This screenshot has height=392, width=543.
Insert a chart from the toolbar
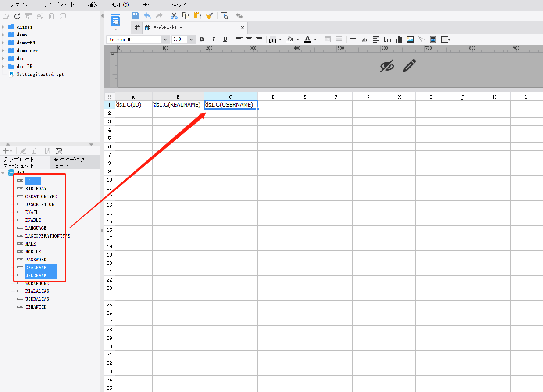pos(398,39)
